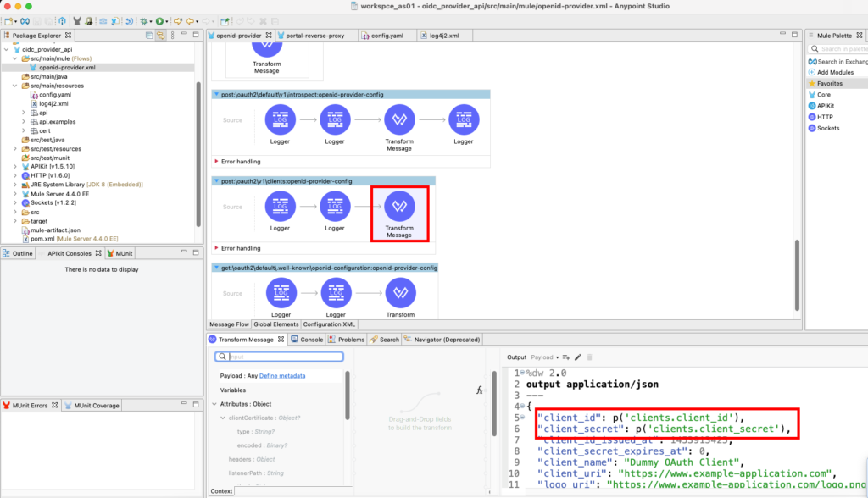Collapse the Attributes : Object node

[213, 404]
